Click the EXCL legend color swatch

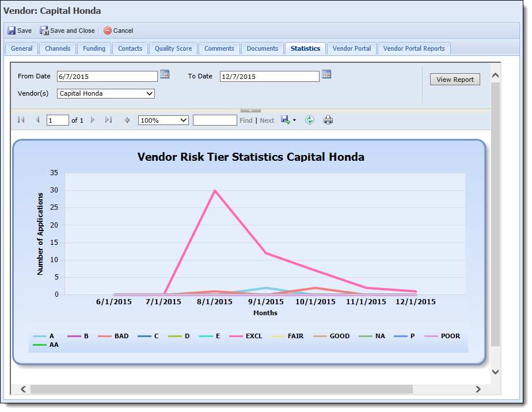236,337
